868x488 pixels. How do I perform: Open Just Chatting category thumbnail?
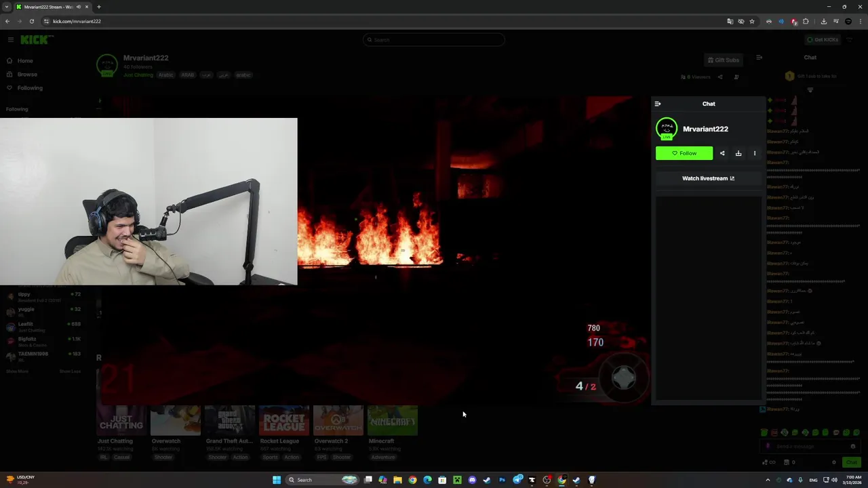tap(121, 420)
